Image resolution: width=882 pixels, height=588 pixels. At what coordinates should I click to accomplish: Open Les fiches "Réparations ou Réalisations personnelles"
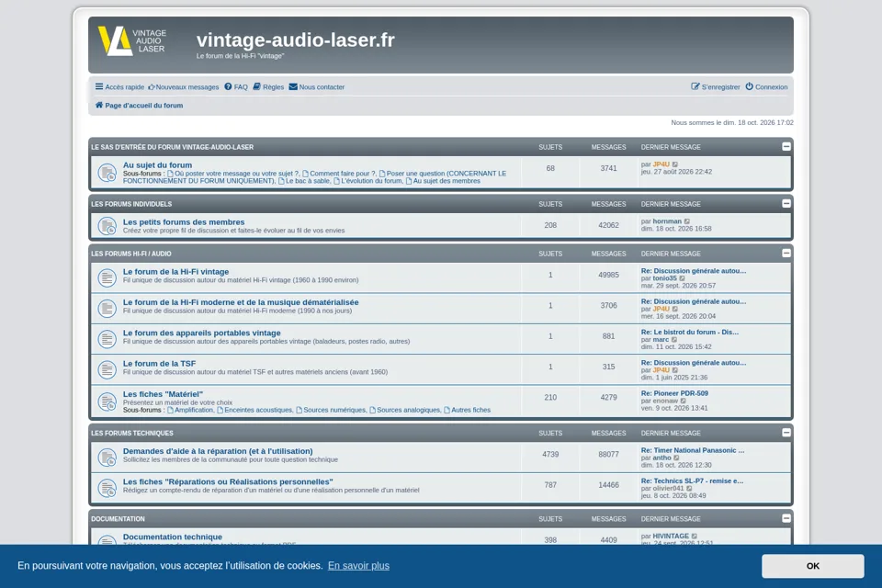pyautogui.click(x=228, y=482)
